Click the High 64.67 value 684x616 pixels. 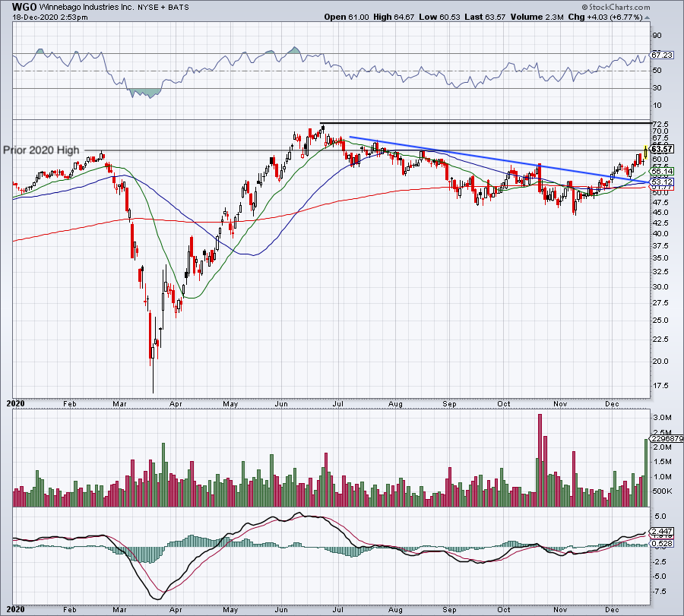coord(394,17)
